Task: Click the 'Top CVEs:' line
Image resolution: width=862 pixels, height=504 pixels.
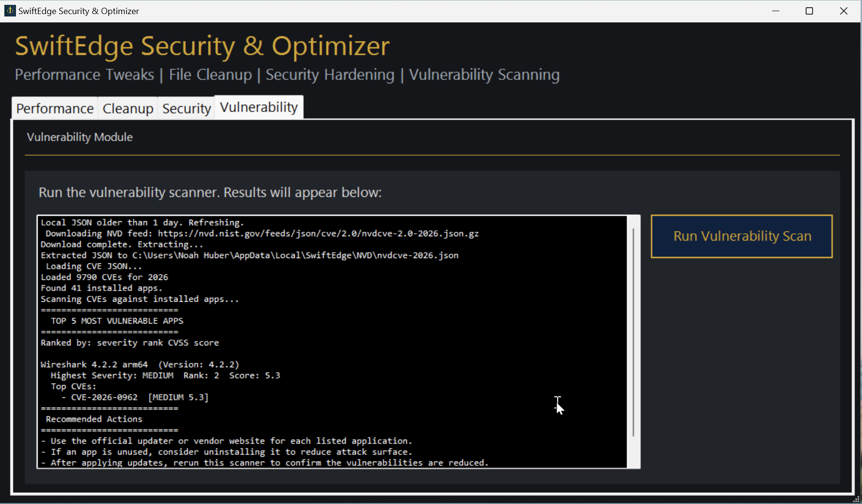Action: click(73, 387)
